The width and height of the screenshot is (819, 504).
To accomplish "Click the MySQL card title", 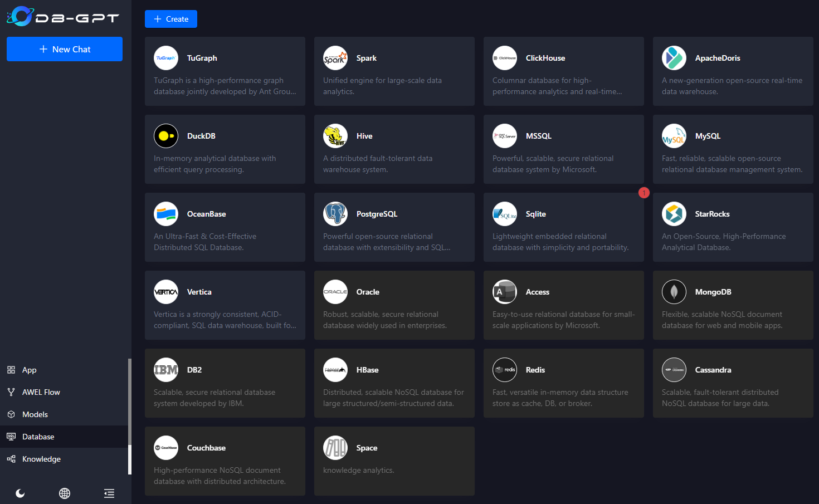I will click(x=708, y=136).
